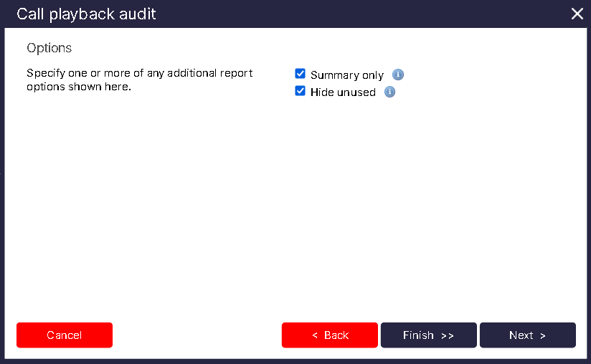Select the Hide unused label text
Image resolution: width=591 pixels, height=364 pixels.
[x=343, y=92]
